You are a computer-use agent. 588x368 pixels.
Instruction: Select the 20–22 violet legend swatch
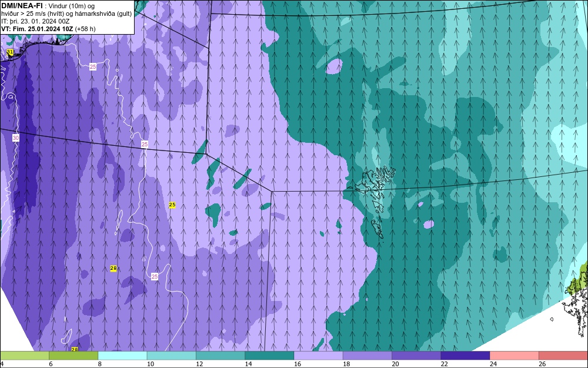tap(416, 355)
